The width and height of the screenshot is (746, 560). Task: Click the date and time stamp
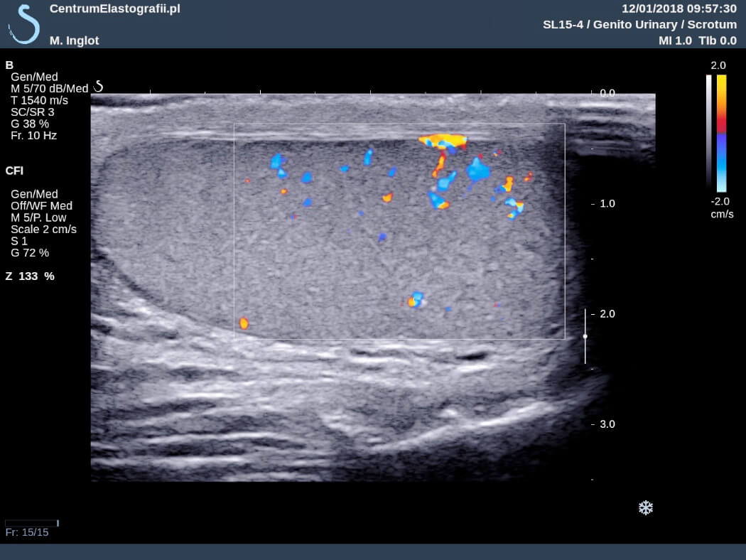[x=679, y=9]
